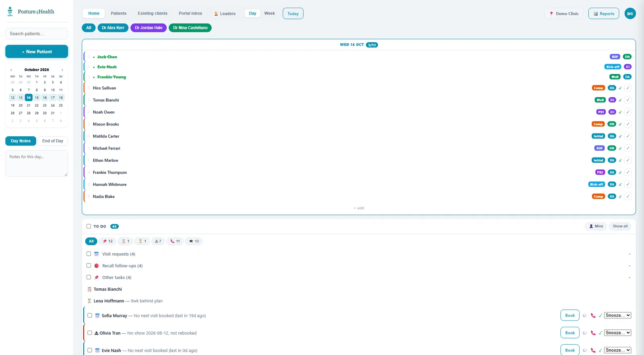Click Book for Sofia Murray
Image resolution: width=644 pixels, height=355 pixels.
(x=570, y=316)
